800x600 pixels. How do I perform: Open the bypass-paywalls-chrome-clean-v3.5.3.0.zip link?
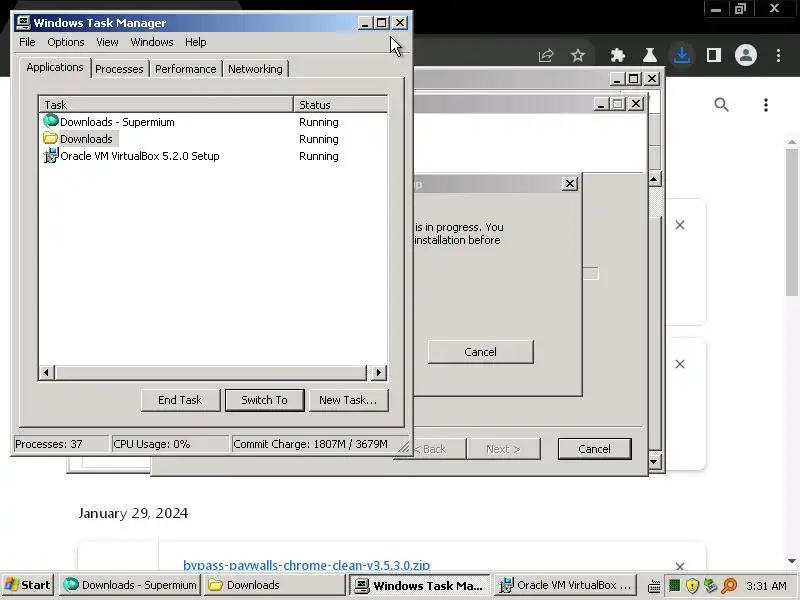pos(306,565)
